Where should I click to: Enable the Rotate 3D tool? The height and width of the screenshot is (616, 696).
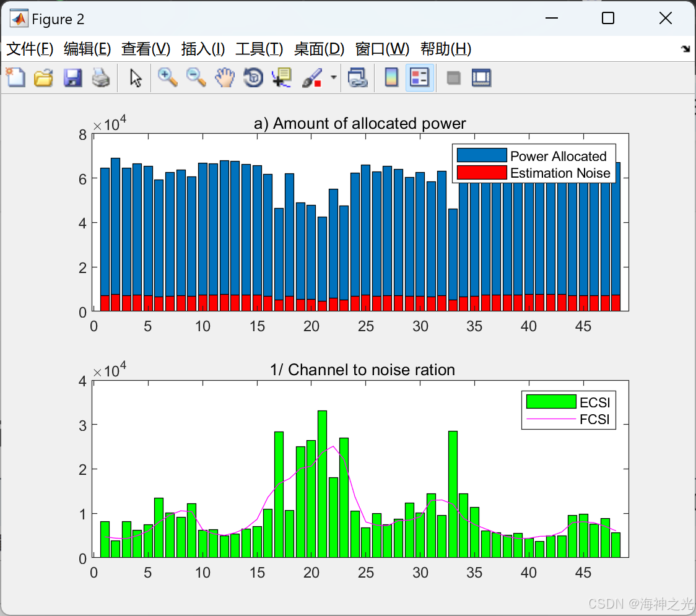pyautogui.click(x=253, y=77)
